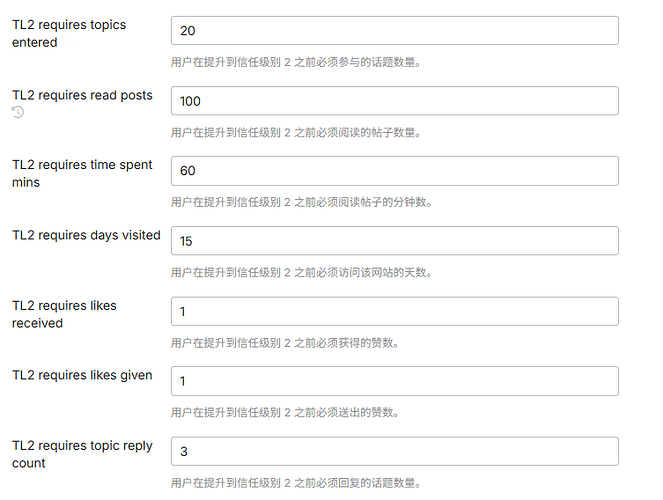Focus the TL2 requires read posts input
This screenshot has height=500, width=663.
(x=394, y=101)
